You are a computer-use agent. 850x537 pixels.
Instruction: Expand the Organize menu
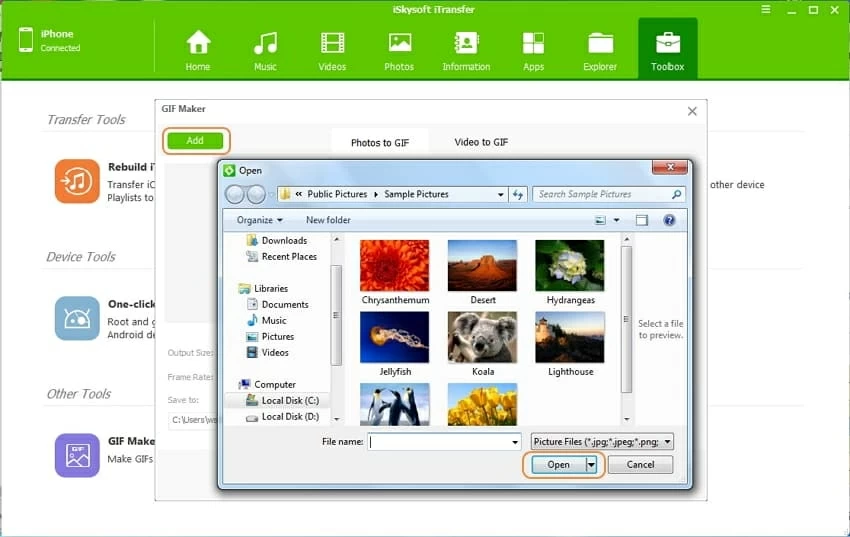(259, 220)
